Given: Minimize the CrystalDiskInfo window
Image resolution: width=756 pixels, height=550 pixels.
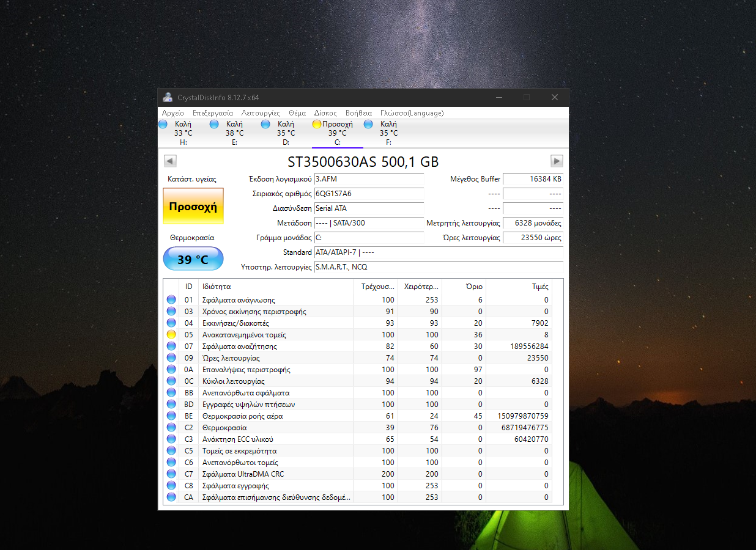Looking at the screenshot, I should tap(499, 97).
